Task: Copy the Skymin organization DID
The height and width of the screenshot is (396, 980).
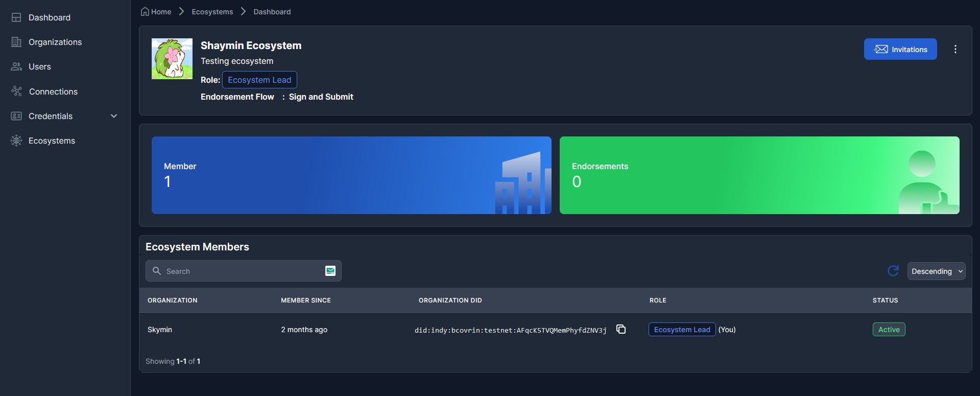Action: point(621,329)
